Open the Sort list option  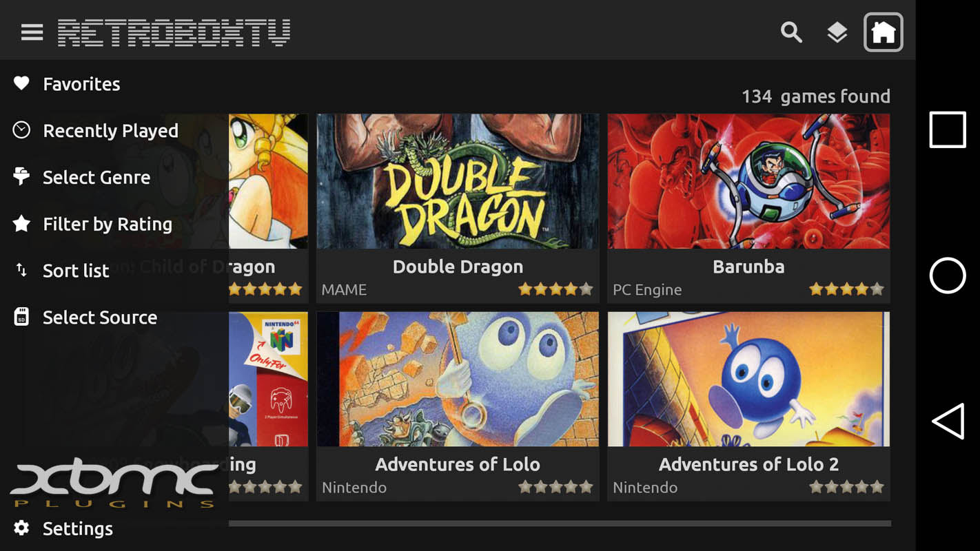(x=76, y=271)
